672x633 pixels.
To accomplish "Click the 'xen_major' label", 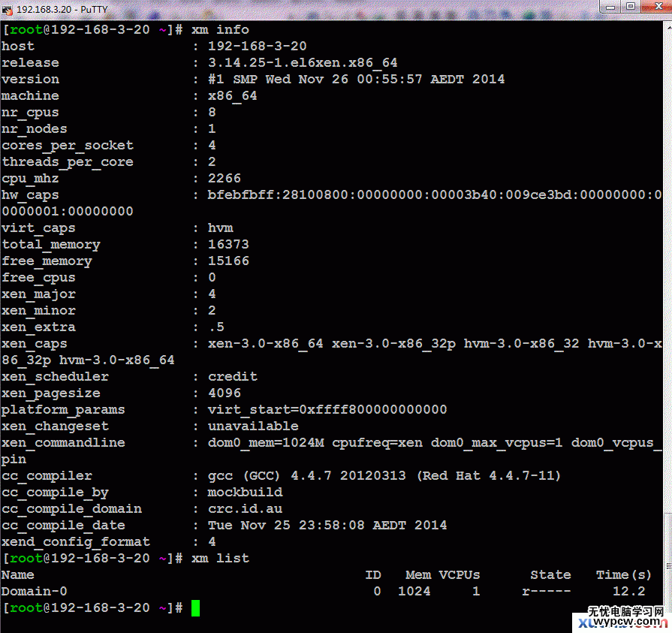I will click(x=38, y=294).
